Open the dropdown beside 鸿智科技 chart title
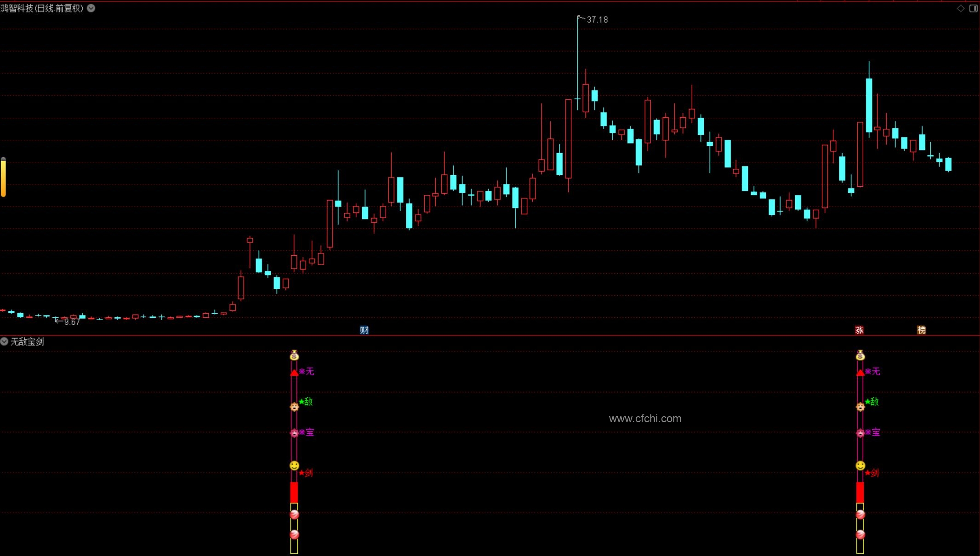 pos(91,8)
